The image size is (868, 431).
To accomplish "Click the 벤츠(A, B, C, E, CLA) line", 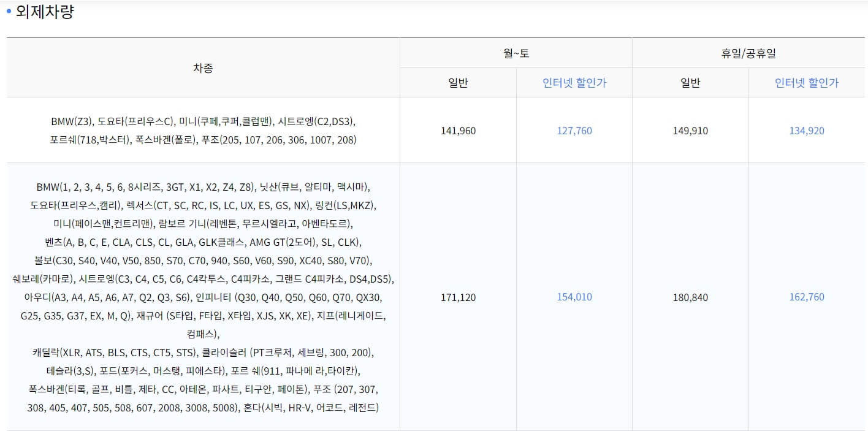I will click(203, 242).
